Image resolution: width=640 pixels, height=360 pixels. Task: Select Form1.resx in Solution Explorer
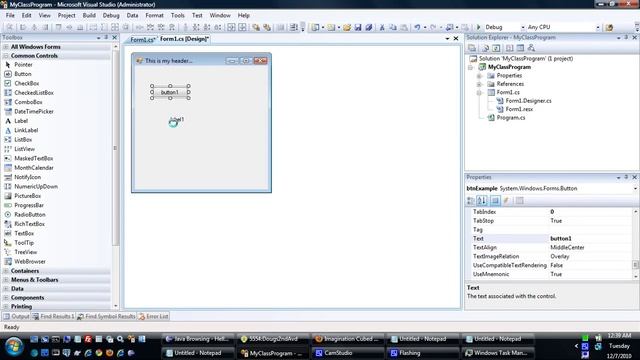pos(519,109)
